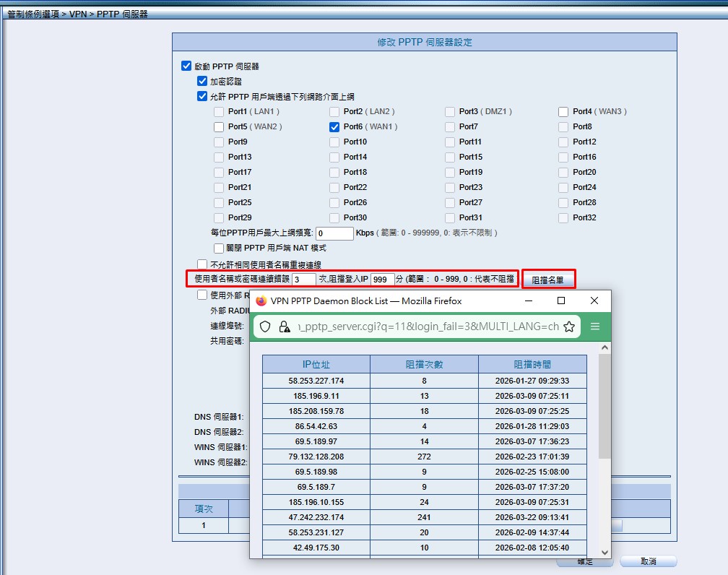Click the tracking protection shield icon
The image size is (728, 575).
265,327
